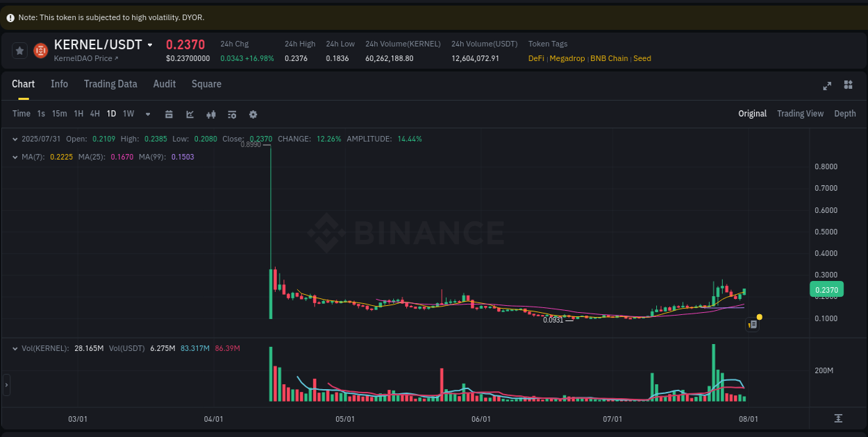Screen dimensions: 868x437
Task: Click the KERNEL token logo next to pair name
Action: click(40, 50)
